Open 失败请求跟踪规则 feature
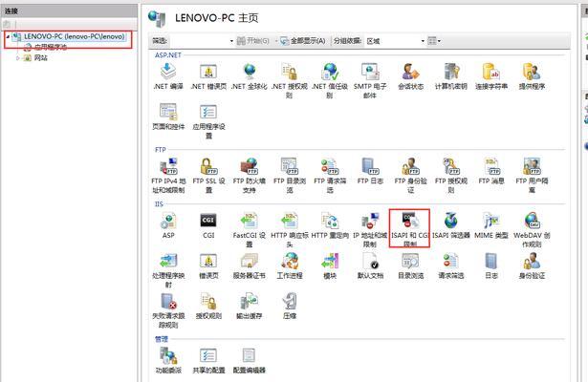 click(x=168, y=310)
